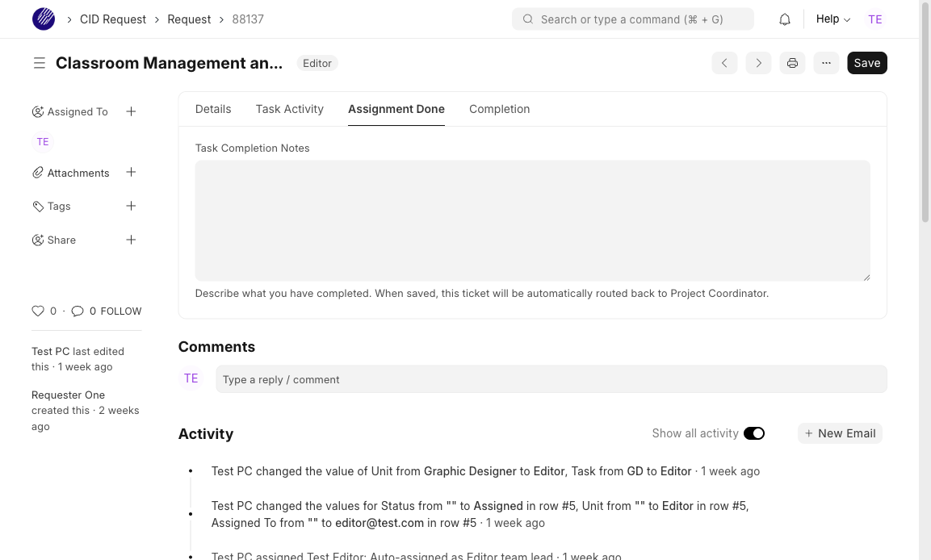Viewport: 931px width, 560px height.
Task: Like this request via the heart icon
Action: [x=38, y=311]
